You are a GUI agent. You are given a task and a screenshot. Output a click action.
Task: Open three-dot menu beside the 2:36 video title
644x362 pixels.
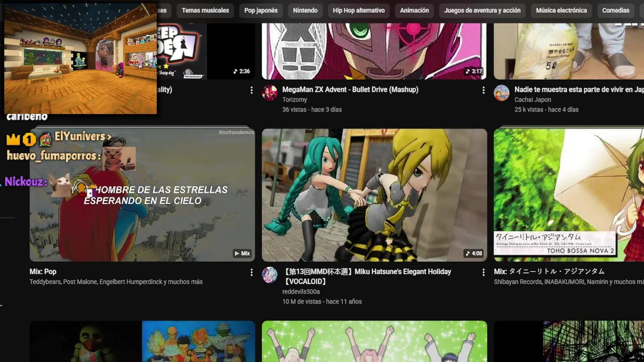click(252, 90)
